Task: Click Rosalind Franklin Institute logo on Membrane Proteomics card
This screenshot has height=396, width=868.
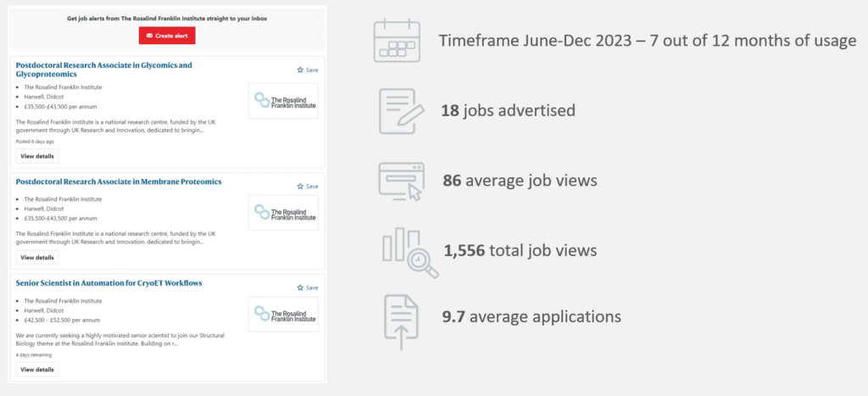Action: (x=283, y=213)
